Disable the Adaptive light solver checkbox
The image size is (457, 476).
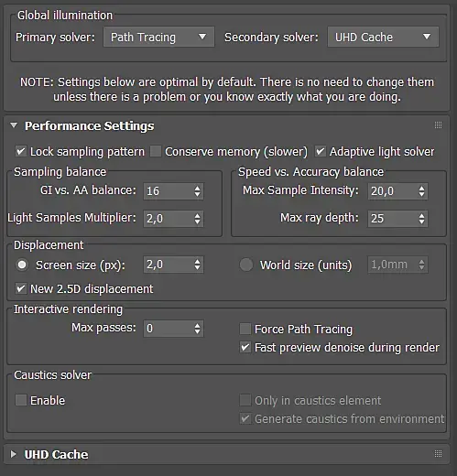click(321, 151)
